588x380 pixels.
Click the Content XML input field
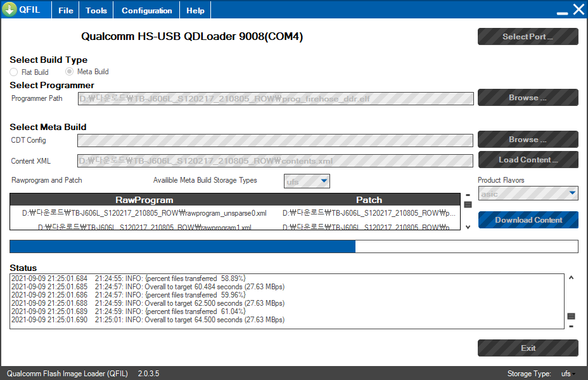click(x=275, y=161)
